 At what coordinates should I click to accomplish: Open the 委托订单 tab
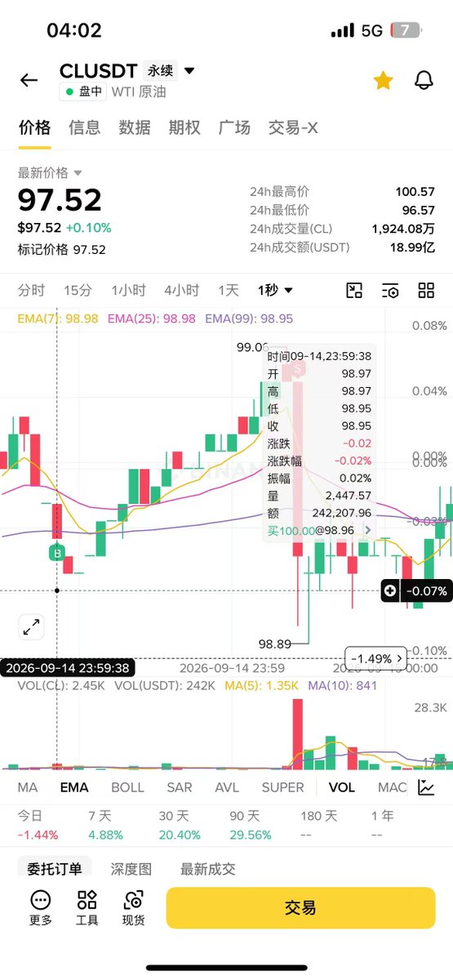click(55, 870)
